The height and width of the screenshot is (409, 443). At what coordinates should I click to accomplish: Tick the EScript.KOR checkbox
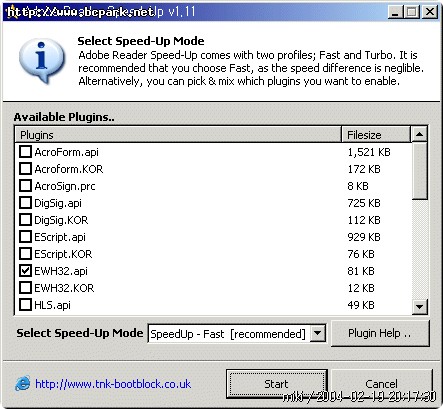coord(25,254)
